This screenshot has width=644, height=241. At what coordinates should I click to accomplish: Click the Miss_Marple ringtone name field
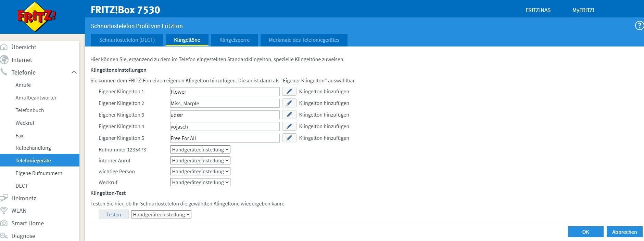(x=225, y=103)
